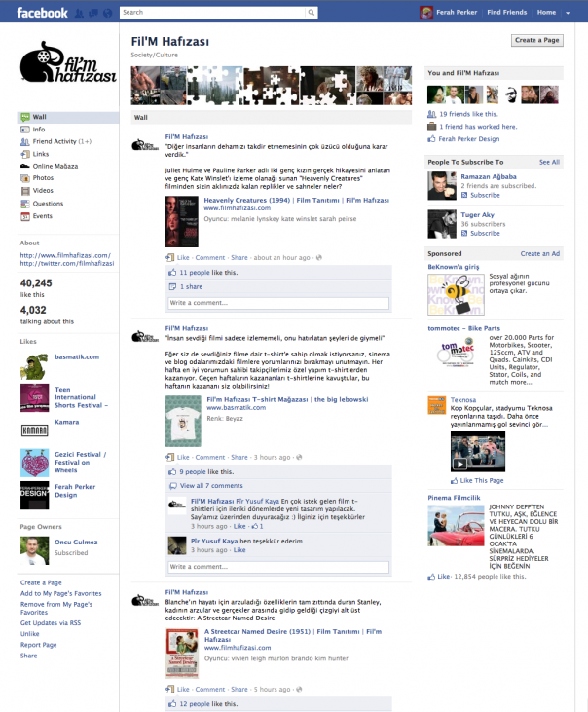This screenshot has height=712, width=588.
Task: Click the Streetcar Named Desire poster thumbnail
Action: point(182,654)
